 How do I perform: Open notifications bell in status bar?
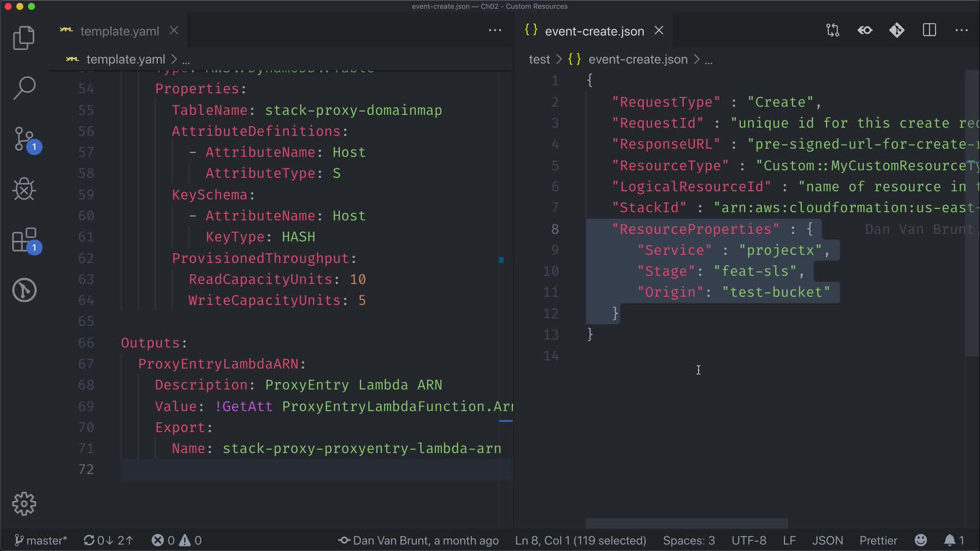tap(949, 540)
